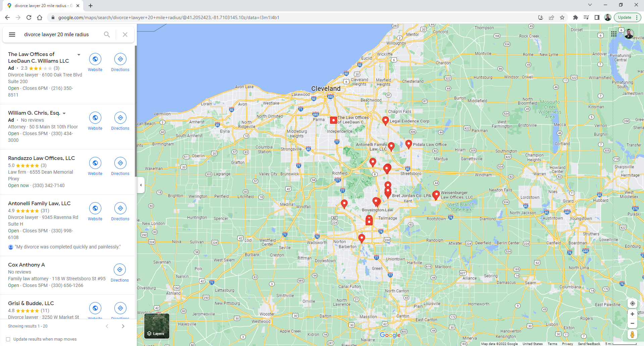Expand ad options for William G. Chris
This screenshot has width=644, height=346.
[x=64, y=113]
